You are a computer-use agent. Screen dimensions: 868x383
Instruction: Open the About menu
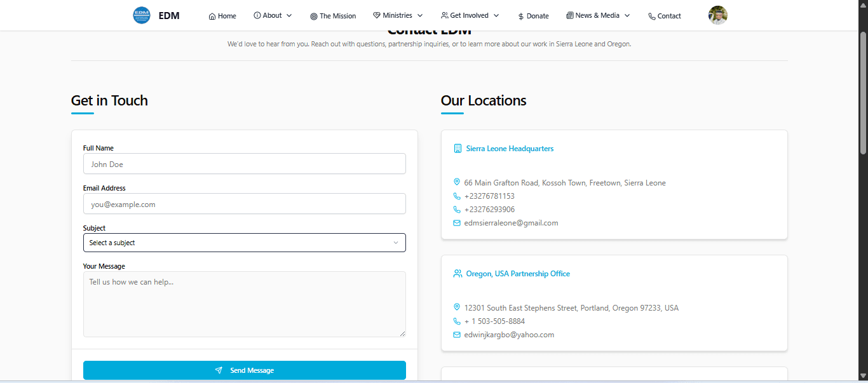(273, 15)
